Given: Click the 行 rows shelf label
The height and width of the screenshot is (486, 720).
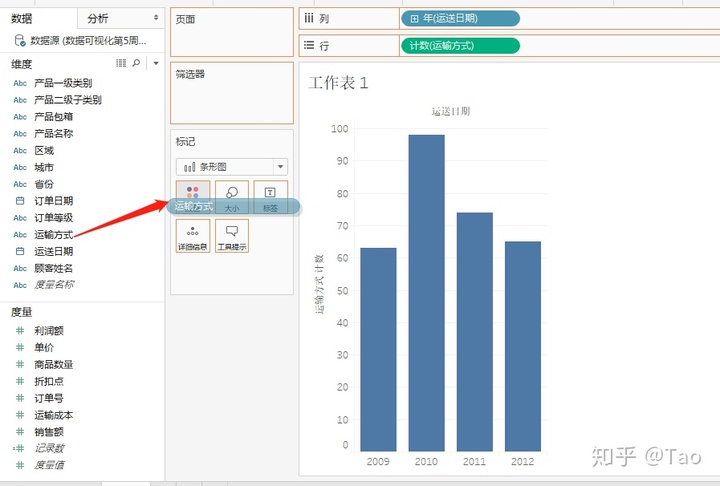Looking at the screenshot, I should [324, 45].
